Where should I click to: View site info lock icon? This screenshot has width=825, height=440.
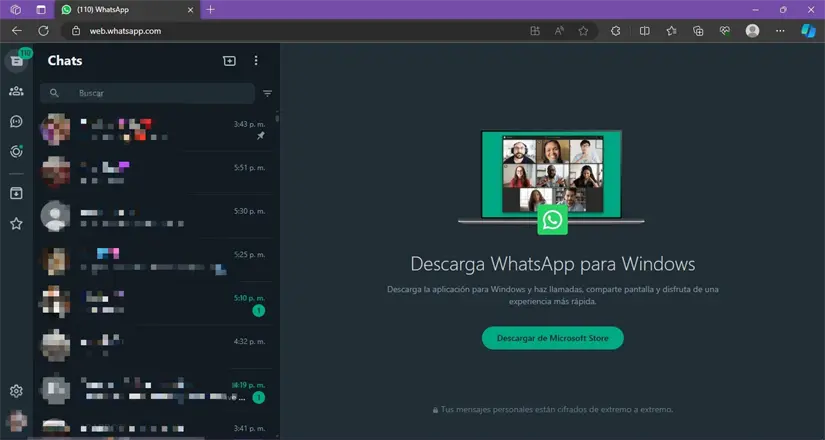point(76,31)
